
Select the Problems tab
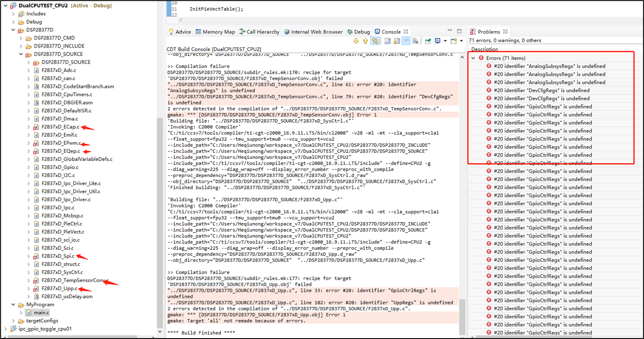489,32
